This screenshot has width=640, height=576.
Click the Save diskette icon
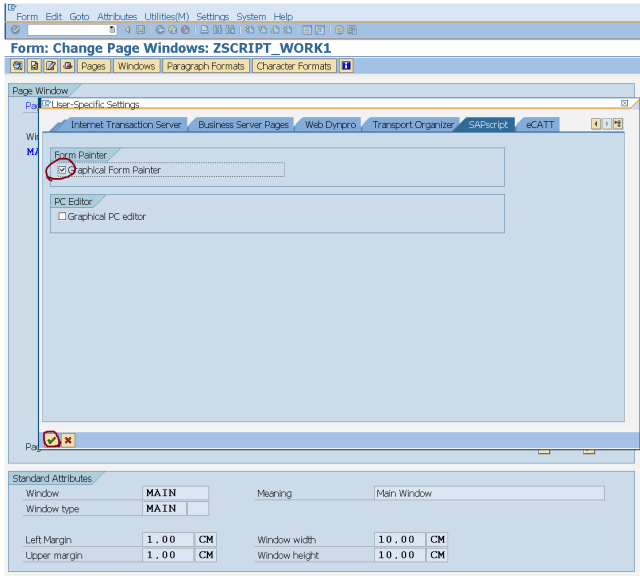point(140,29)
